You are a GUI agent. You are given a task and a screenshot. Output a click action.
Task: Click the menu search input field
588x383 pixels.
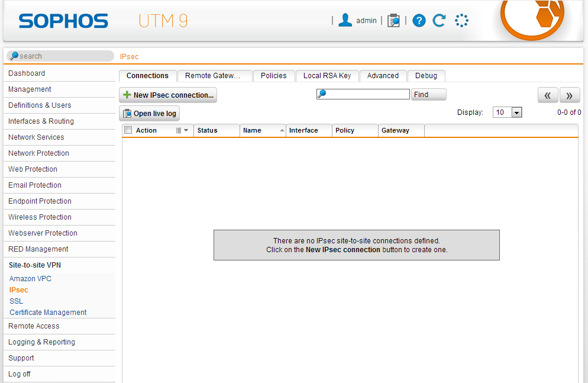(60, 56)
